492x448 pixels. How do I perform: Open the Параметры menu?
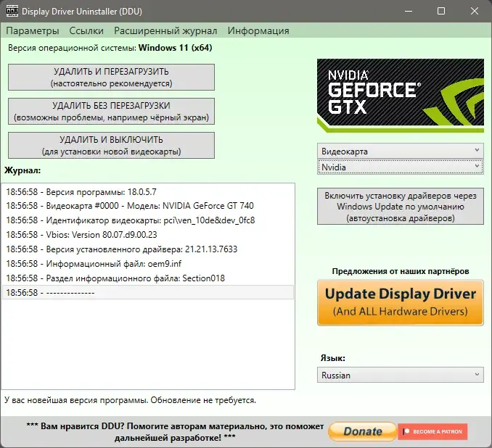(x=33, y=30)
